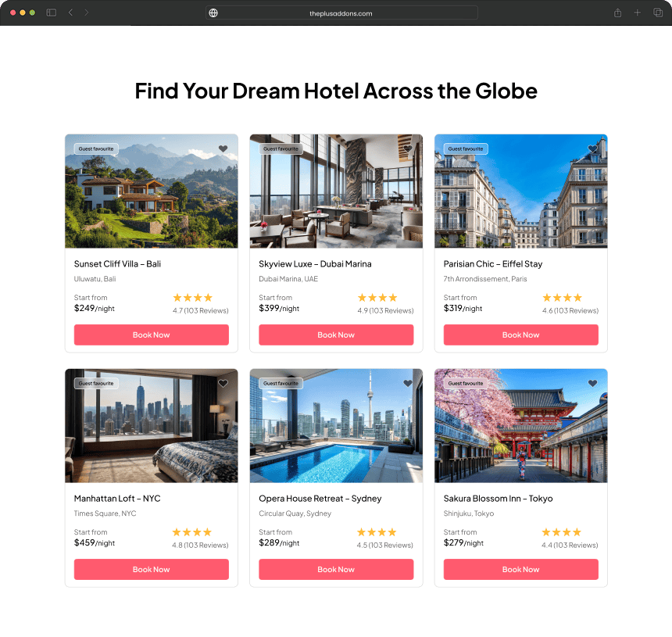Open the share icon in browser toolbar

617,13
